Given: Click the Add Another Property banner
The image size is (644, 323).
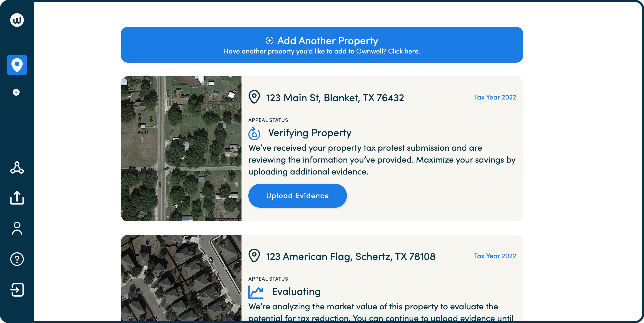Looking at the screenshot, I should [322, 45].
